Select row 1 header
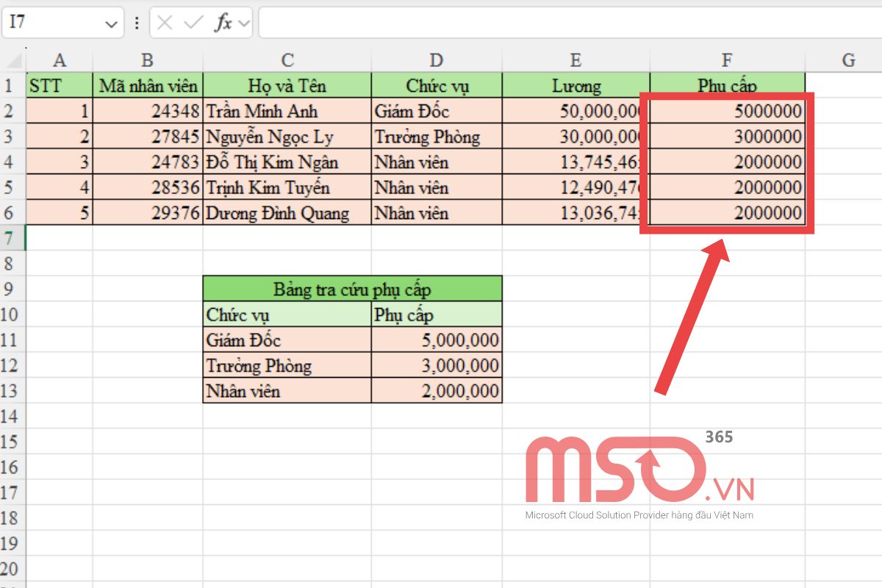The height and width of the screenshot is (588, 882). 12,85
